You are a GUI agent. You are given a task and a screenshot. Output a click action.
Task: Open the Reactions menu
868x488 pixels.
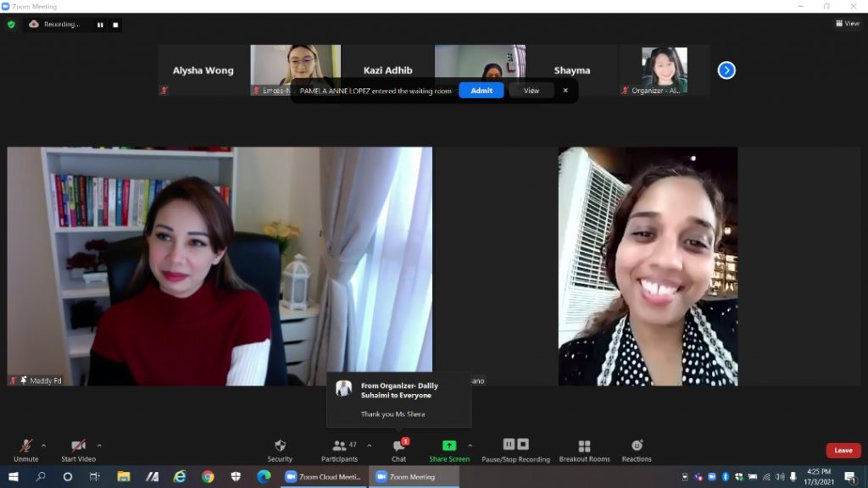click(637, 451)
